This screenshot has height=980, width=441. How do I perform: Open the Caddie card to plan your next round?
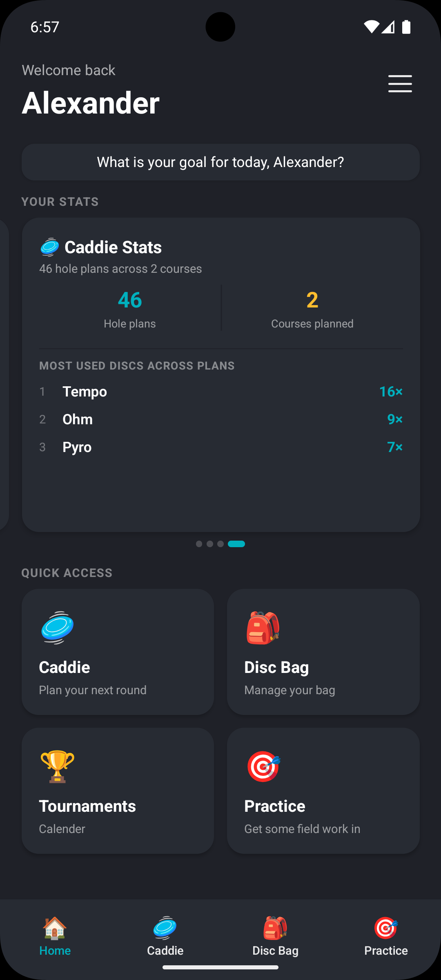tap(118, 652)
